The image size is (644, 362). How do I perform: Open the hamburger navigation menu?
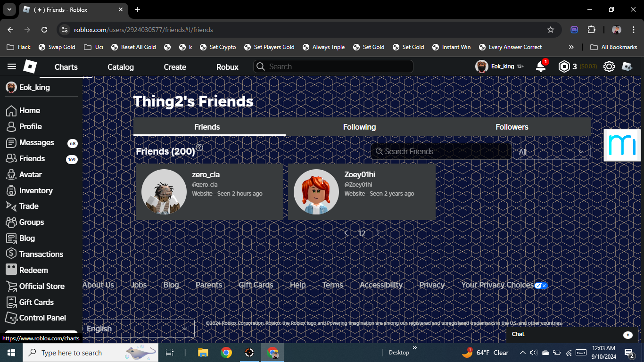12,67
